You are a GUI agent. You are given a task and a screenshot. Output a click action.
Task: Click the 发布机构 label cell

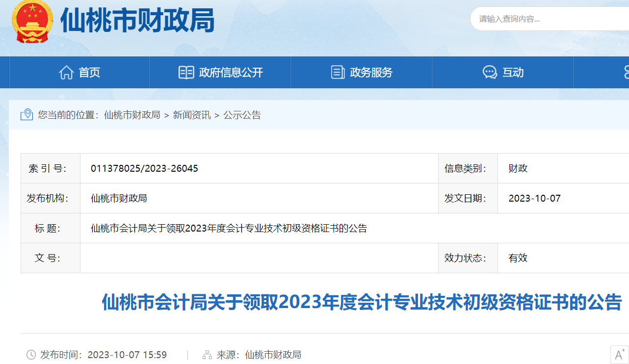[51, 198]
